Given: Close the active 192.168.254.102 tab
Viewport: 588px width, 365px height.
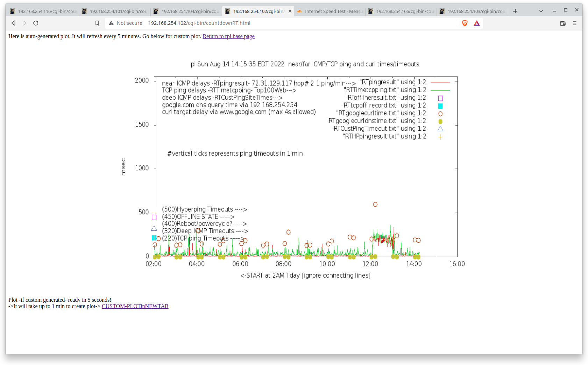Looking at the screenshot, I should click(x=290, y=11).
